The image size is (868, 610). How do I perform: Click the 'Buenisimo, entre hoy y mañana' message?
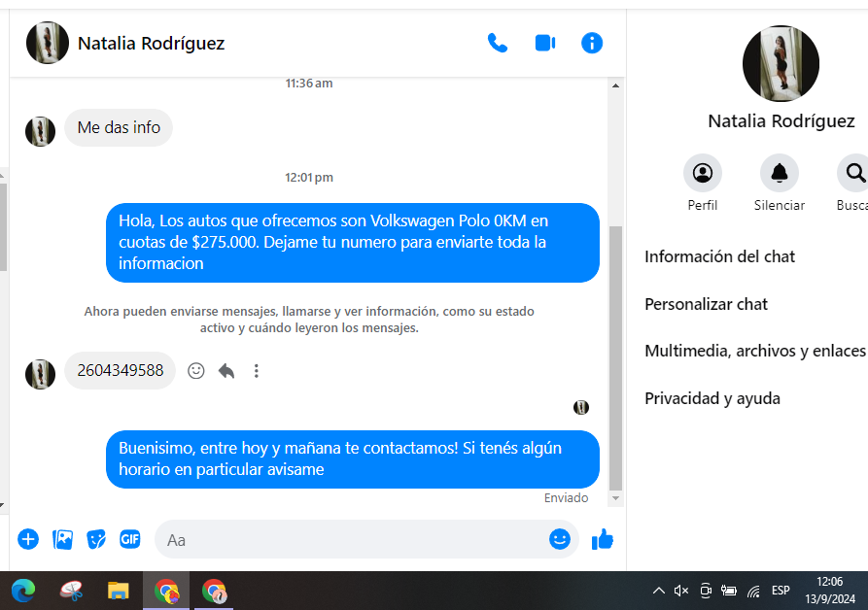[353, 459]
